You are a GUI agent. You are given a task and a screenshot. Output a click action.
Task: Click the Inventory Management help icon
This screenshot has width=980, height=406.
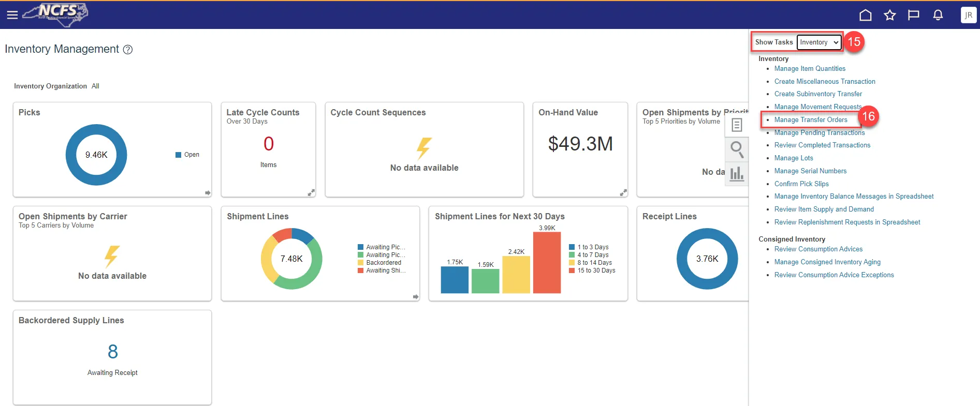(128, 50)
